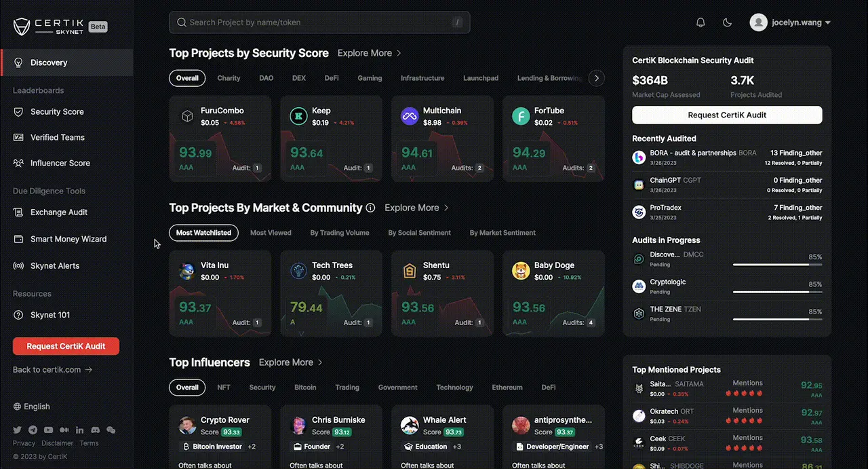This screenshot has height=469, width=868.
Task: Follow the Back to certik.com link
Action: point(52,370)
